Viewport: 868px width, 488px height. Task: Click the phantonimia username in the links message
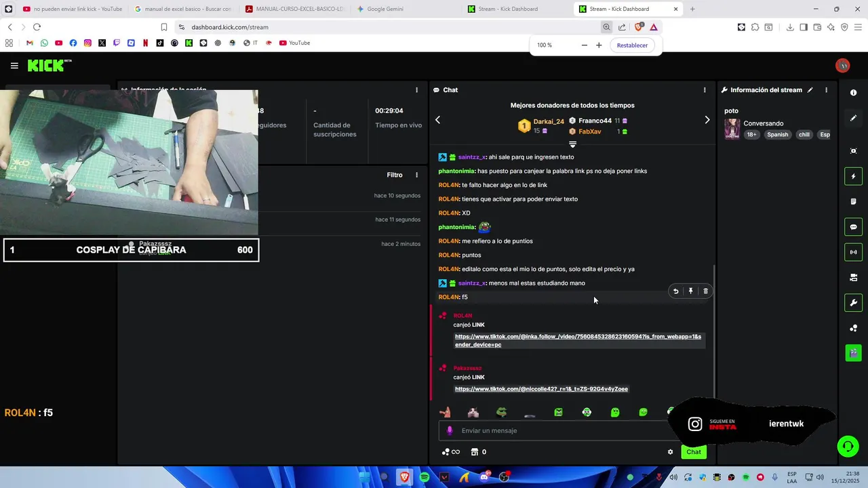click(456, 171)
